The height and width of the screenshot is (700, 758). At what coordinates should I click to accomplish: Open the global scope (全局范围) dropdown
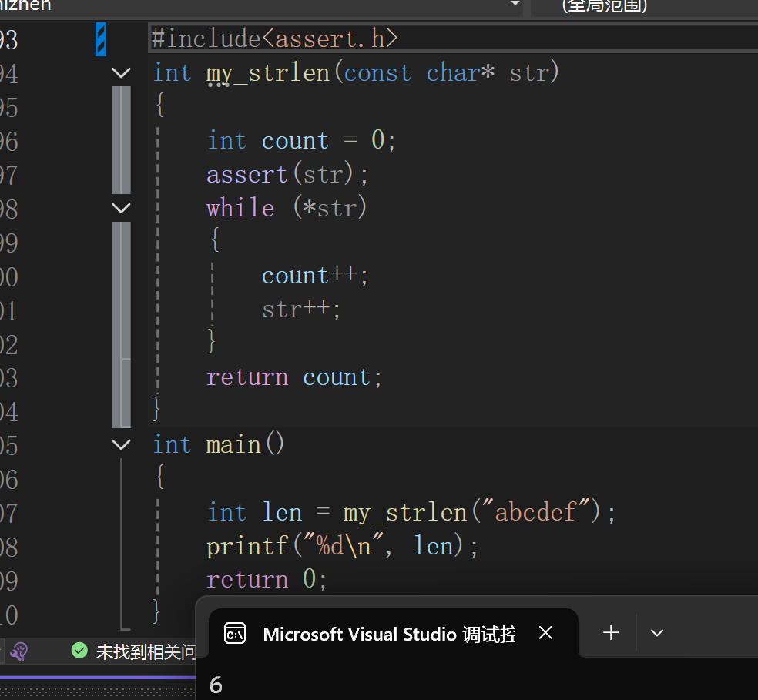coord(645,7)
